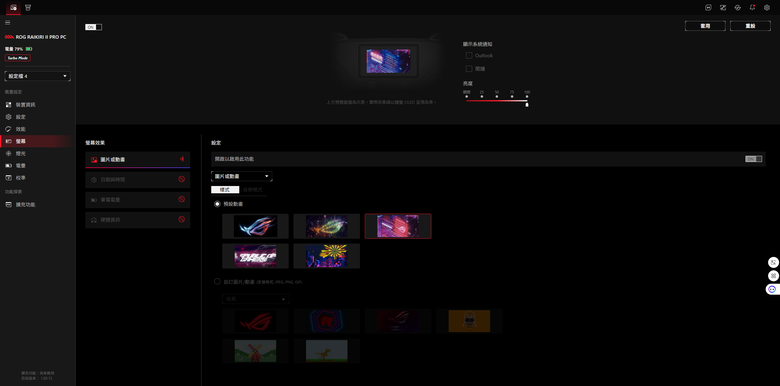Open the notifications bell icon
780x386 pixels.
click(752, 7)
